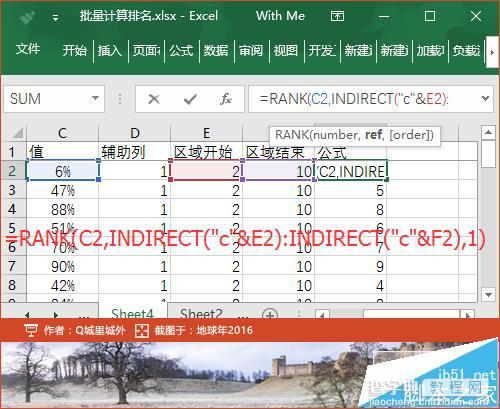Switch to the 插入 tab
Screen dimensions: 500x409
[110, 51]
